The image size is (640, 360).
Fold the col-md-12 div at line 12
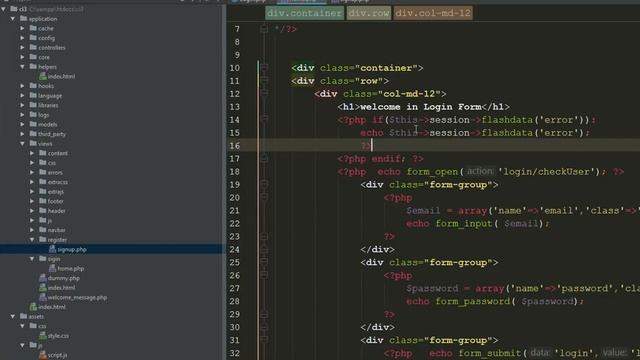(x=264, y=94)
